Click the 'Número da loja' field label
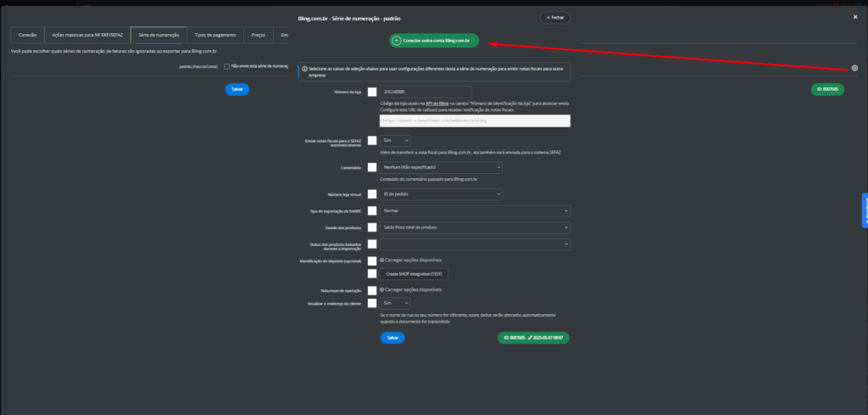Viewport: 868px width, 415px height. click(x=348, y=92)
